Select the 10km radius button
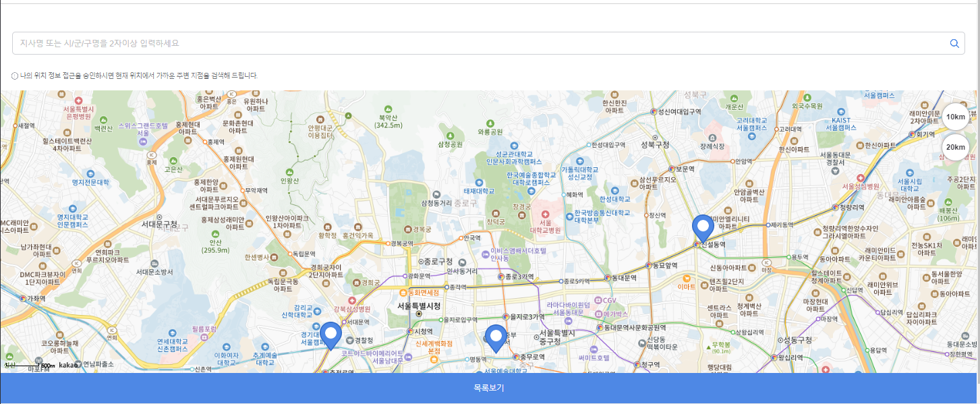 [x=956, y=117]
